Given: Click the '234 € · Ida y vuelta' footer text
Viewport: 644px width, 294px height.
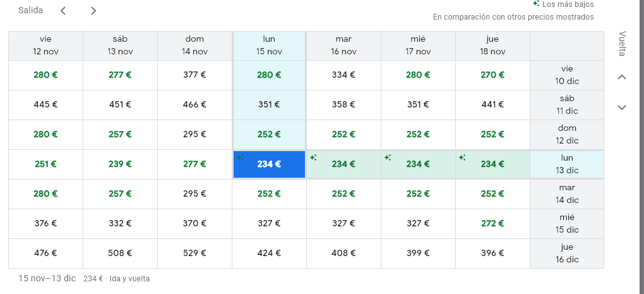Looking at the screenshot, I should click(117, 279).
